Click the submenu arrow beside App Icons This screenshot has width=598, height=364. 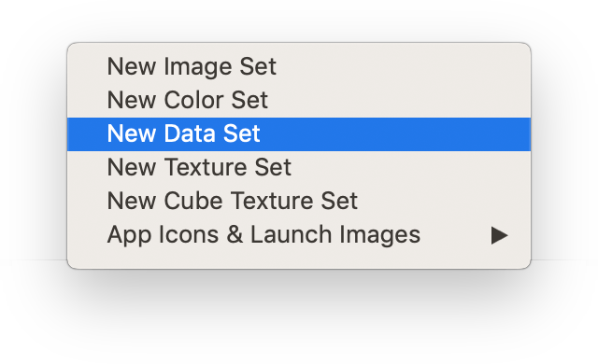pos(499,235)
